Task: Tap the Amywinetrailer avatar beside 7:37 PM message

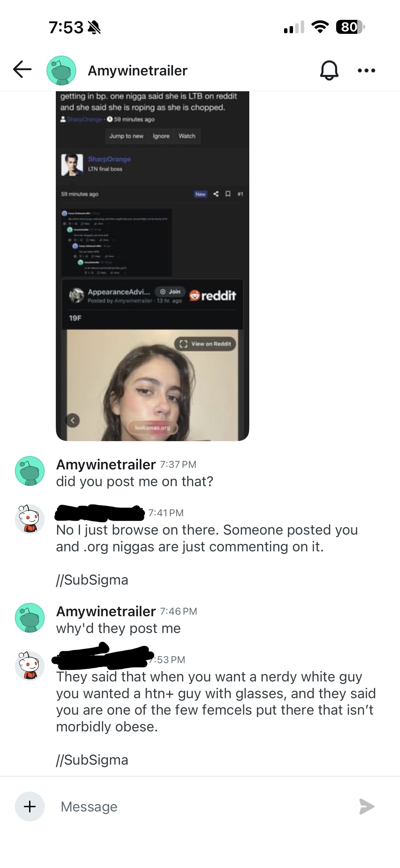Action: pos(30,471)
